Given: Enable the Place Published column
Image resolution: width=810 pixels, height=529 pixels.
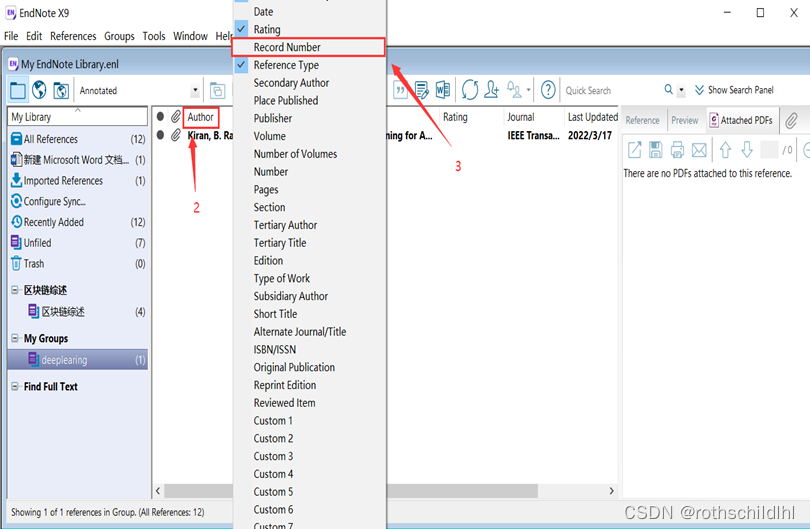Looking at the screenshot, I should (309, 100).
